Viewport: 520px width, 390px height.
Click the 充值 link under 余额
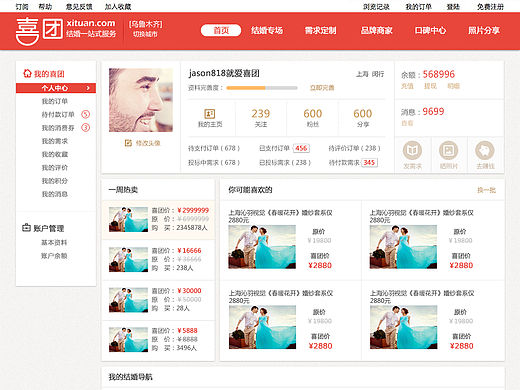(407, 86)
